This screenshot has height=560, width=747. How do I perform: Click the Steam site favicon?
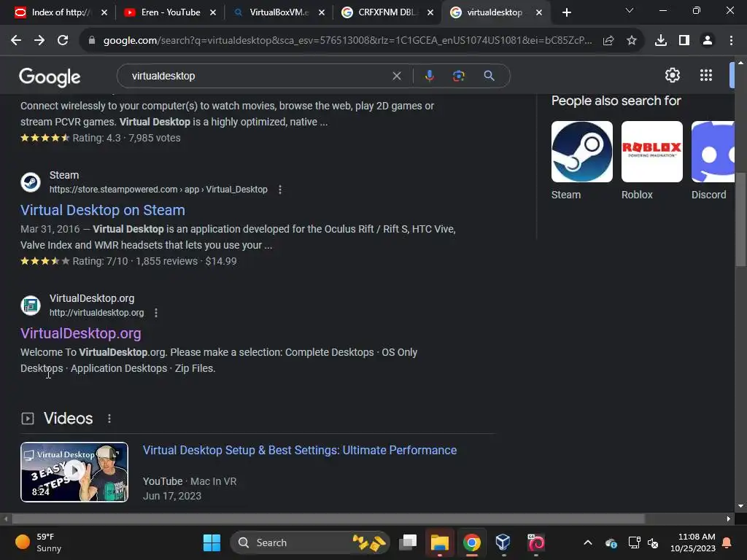(x=31, y=182)
